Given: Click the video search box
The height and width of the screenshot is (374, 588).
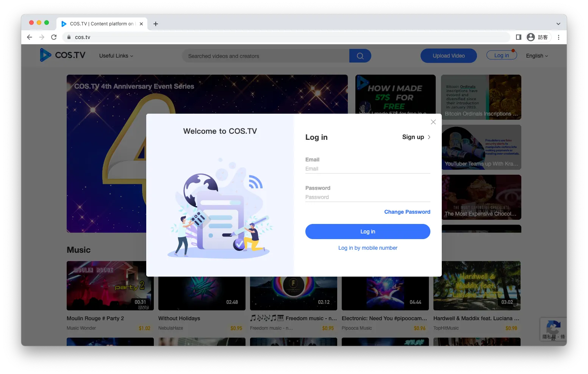Looking at the screenshot, I should click(266, 56).
